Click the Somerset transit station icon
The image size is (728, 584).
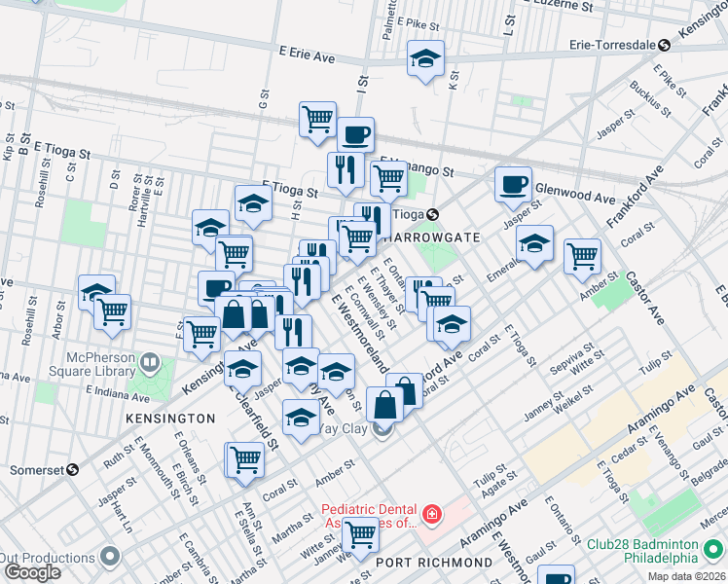tap(72, 470)
